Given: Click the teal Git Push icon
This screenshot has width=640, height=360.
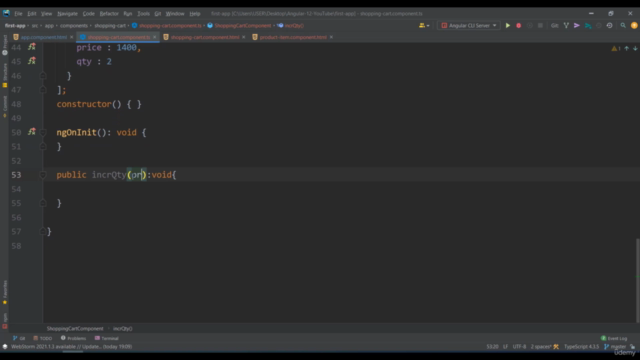Looking at the screenshot, I should pyautogui.click(x=588, y=25).
